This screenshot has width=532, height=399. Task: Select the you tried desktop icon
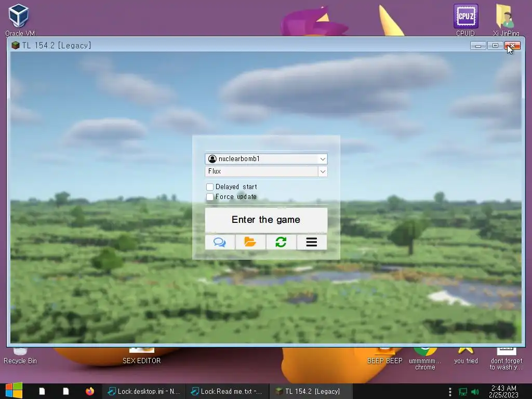pos(466,356)
